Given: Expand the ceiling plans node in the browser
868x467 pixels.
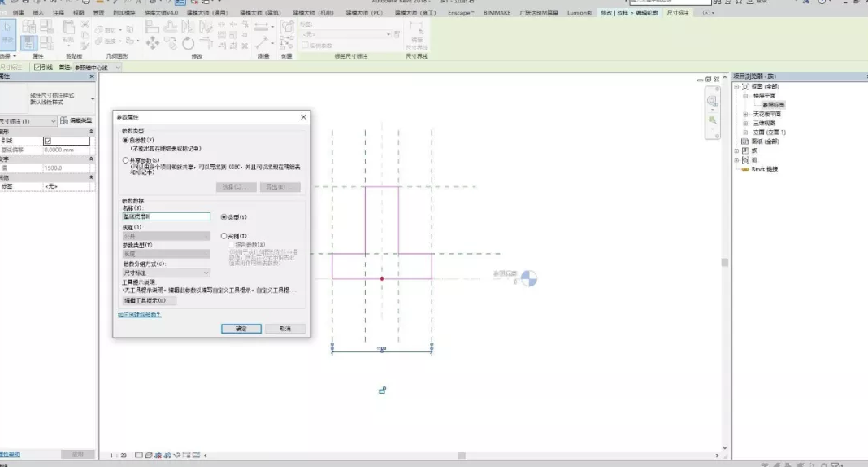Looking at the screenshot, I should (745, 114).
